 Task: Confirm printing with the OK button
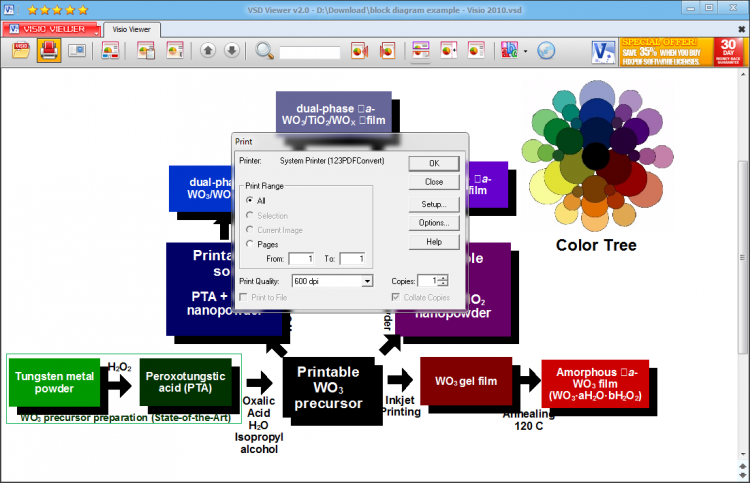click(x=434, y=163)
